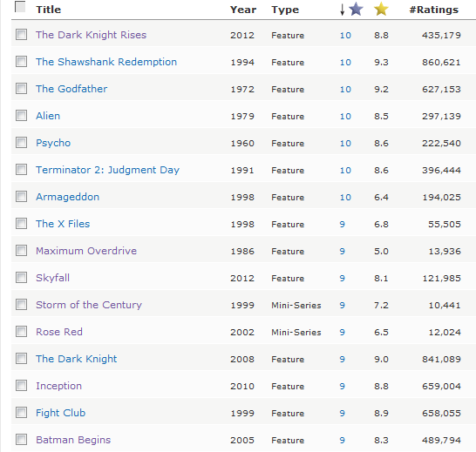Open the Psycho title link
Screen dimensions: 476x452
53,143
